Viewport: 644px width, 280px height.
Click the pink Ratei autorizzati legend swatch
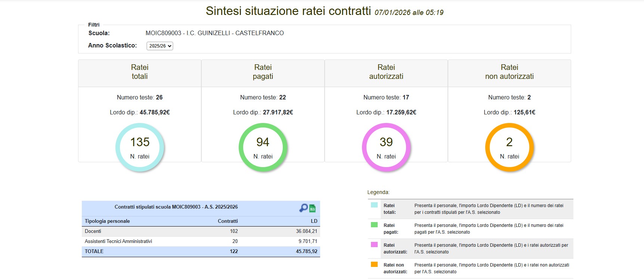[x=374, y=245]
